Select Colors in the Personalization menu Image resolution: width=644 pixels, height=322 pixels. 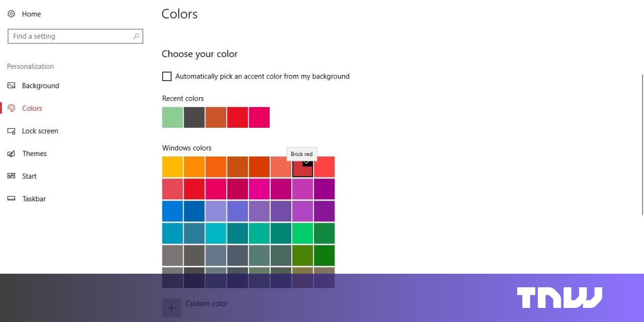[32, 108]
